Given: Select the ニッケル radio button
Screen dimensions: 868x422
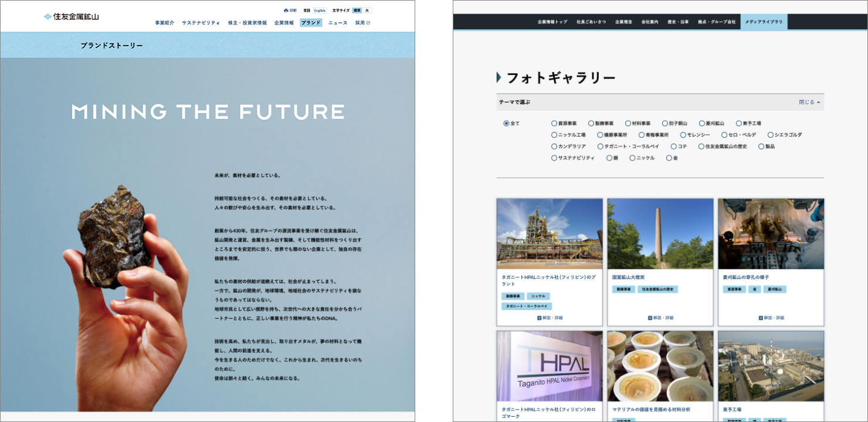Looking at the screenshot, I should pos(632,158).
